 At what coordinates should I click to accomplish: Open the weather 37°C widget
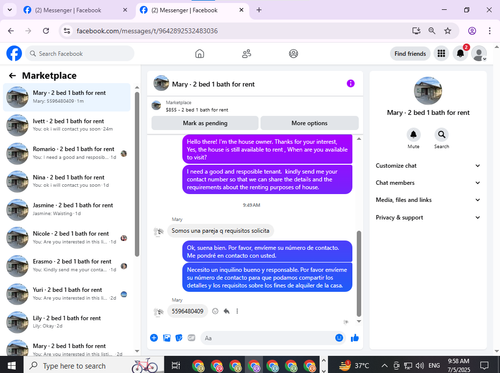click(354, 366)
